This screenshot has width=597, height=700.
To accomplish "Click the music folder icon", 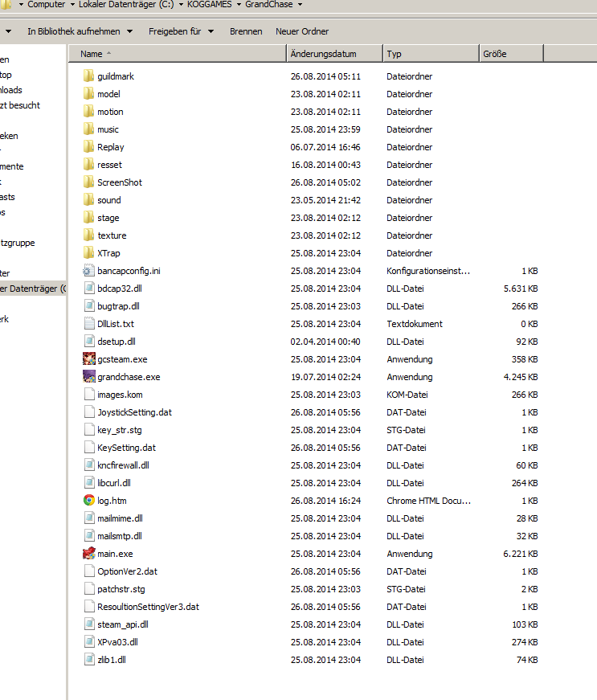I will click(x=89, y=129).
